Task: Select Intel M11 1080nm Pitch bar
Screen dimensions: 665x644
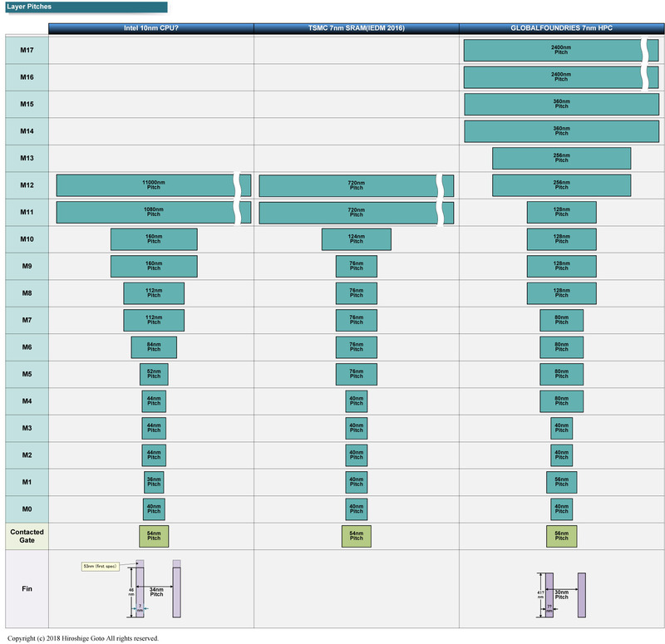Action: 154,213
